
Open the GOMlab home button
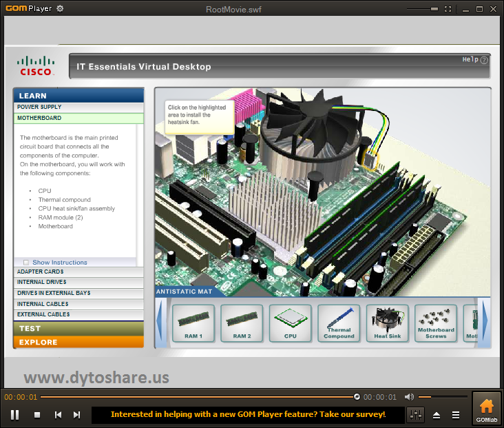click(486, 409)
